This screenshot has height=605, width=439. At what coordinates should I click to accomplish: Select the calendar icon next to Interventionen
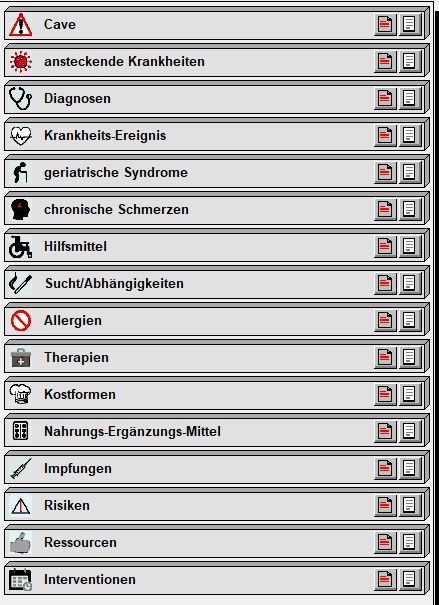(20, 580)
